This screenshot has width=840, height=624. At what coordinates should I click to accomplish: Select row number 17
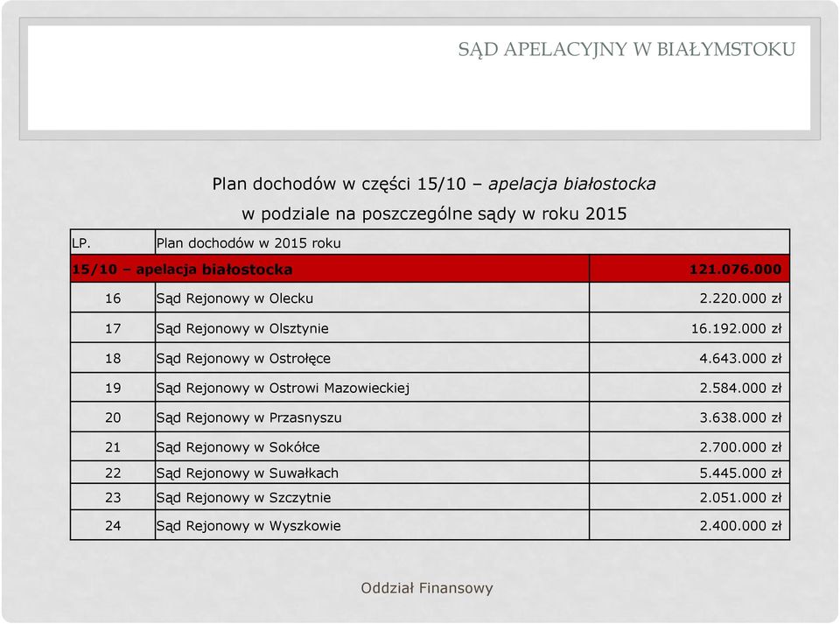pyautogui.click(x=113, y=328)
